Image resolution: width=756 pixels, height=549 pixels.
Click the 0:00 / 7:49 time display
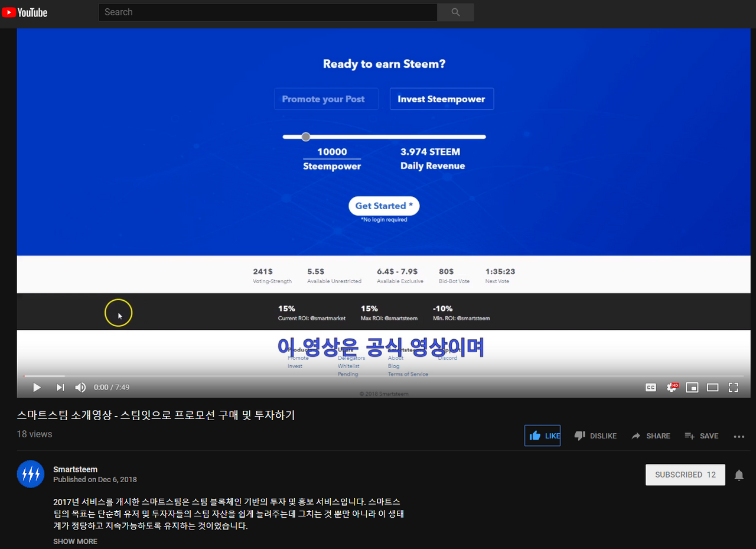112,387
